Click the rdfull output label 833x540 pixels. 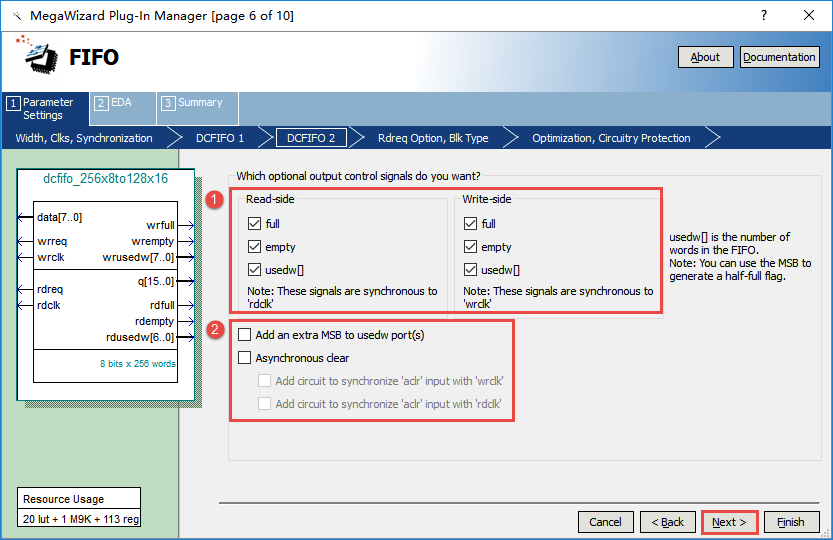coord(162,305)
